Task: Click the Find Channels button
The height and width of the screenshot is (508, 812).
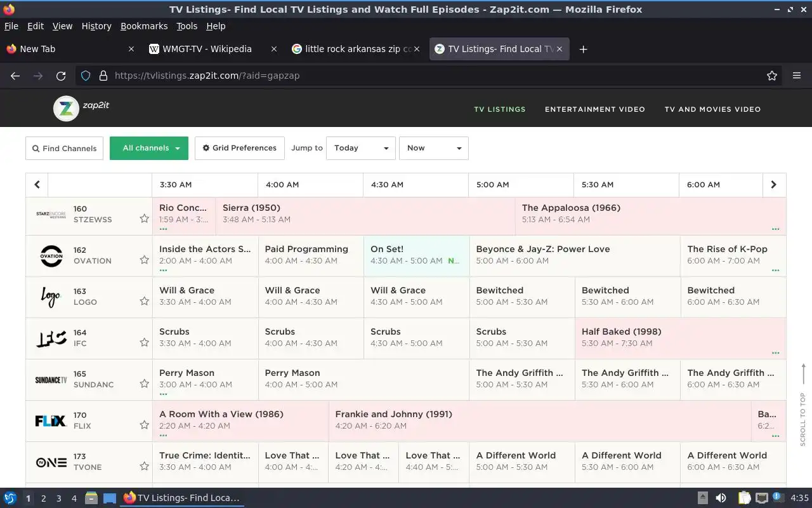Action: coord(64,148)
